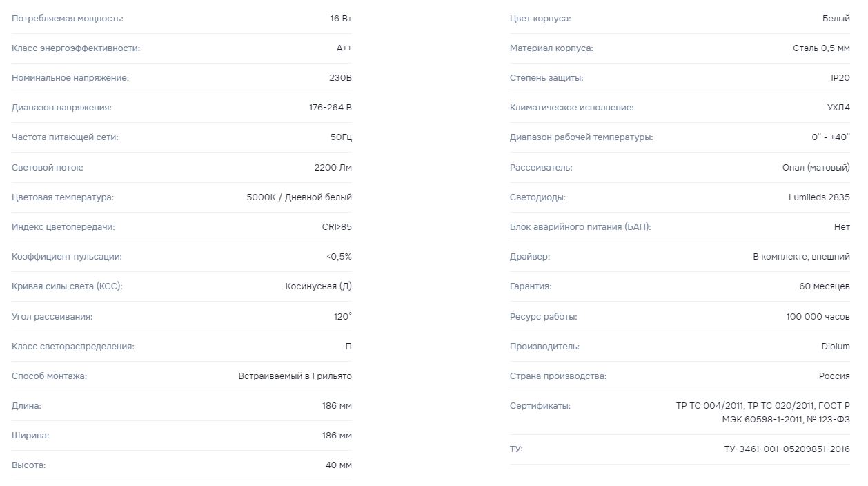Image resolution: width=868 pixels, height=486 pixels.
Task: Click the 'CRI>85' value
Action: tap(337, 227)
